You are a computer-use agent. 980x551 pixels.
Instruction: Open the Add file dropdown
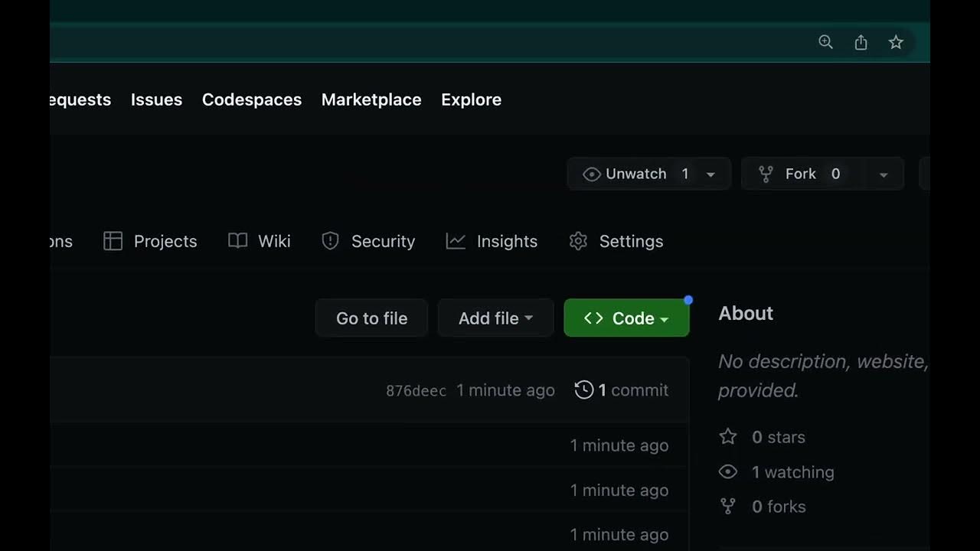point(495,318)
